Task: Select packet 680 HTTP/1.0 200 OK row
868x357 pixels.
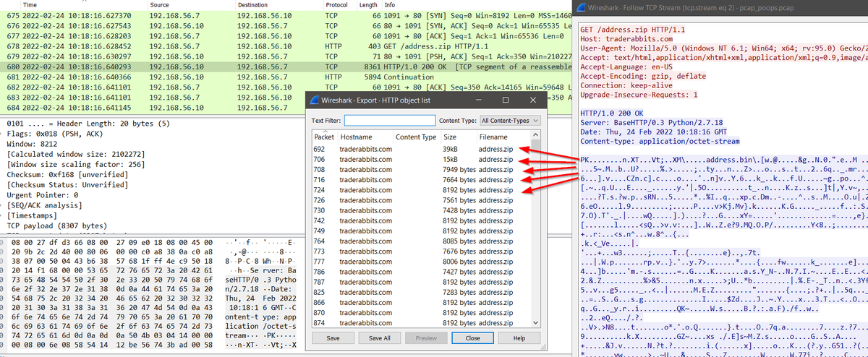Action: pyautogui.click(x=286, y=65)
